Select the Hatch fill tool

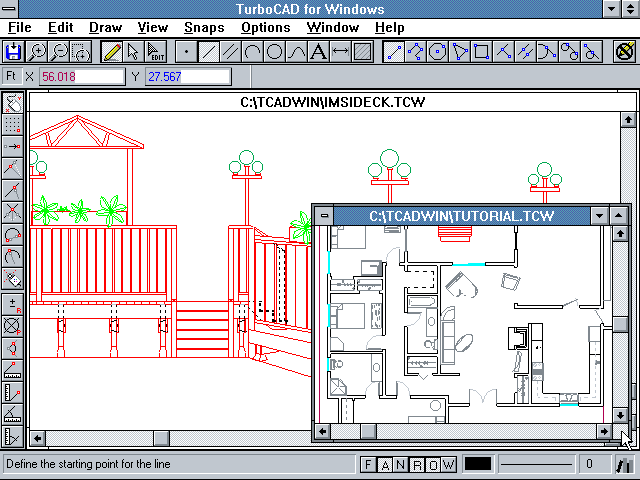(363, 52)
